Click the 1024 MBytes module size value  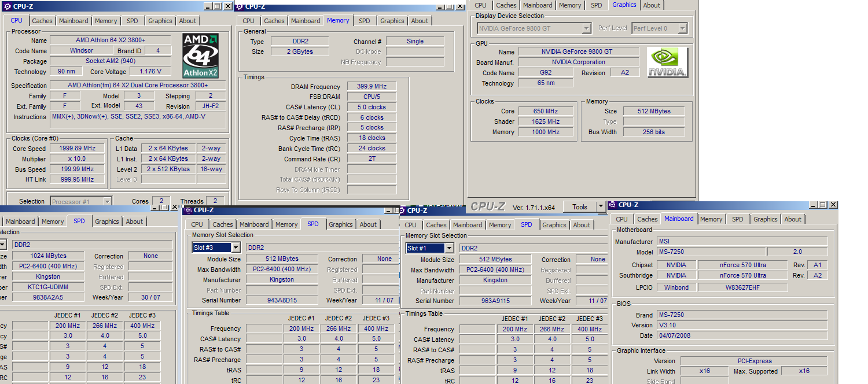coord(48,256)
